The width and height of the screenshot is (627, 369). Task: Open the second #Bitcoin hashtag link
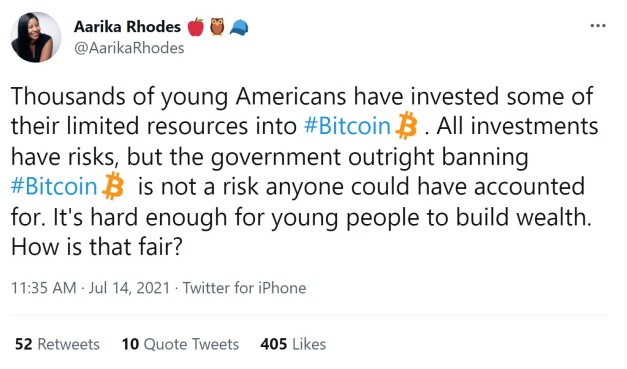click(54, 186)
